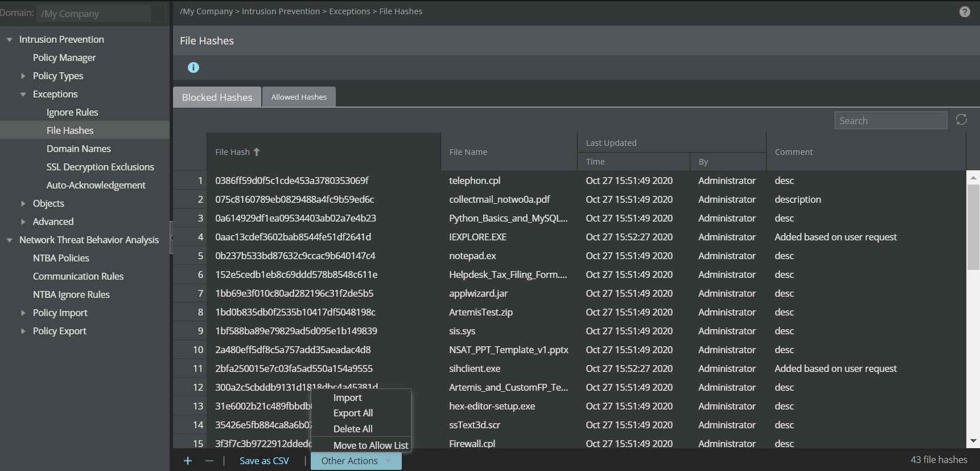
Task: Open SSL Decryption Exclusions
Action: tap(100, 167)
